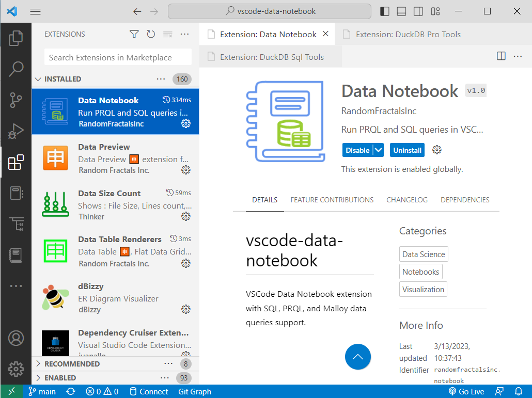Open INSTALLED section more actions ellipsis

point(161,79)
